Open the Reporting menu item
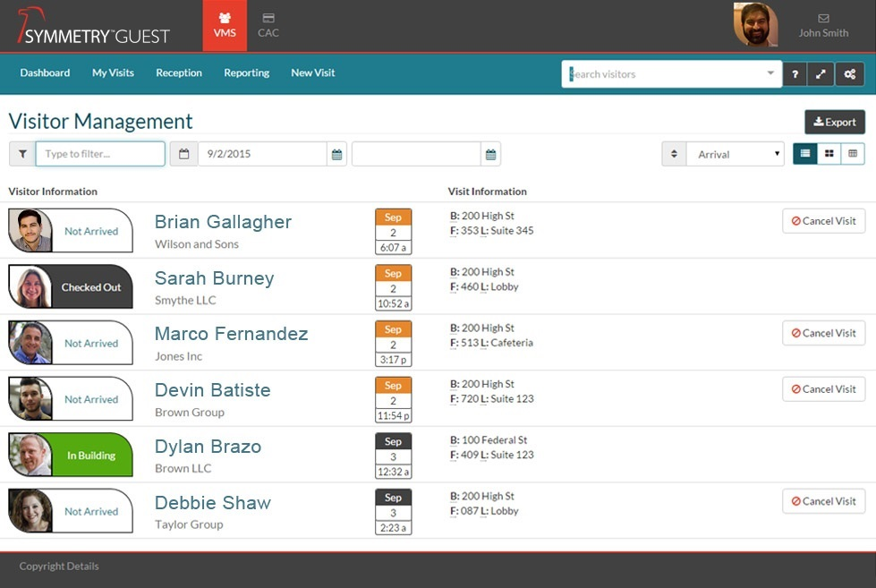The image size is (876, 588). point(246,73)
